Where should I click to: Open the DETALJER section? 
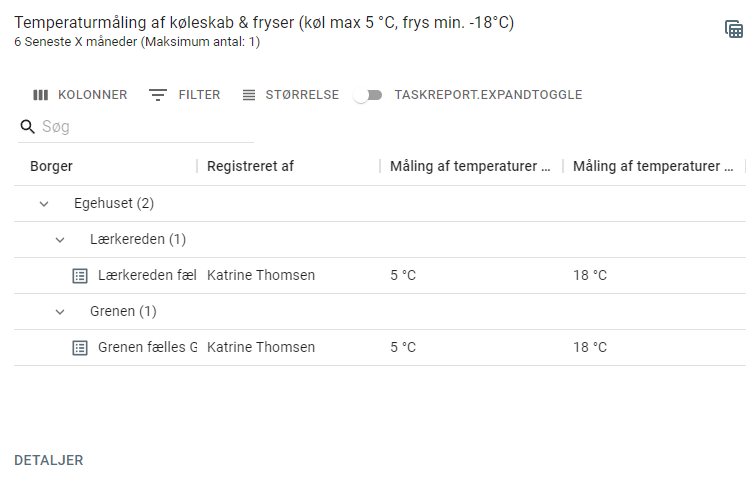(x=49, y=460)
